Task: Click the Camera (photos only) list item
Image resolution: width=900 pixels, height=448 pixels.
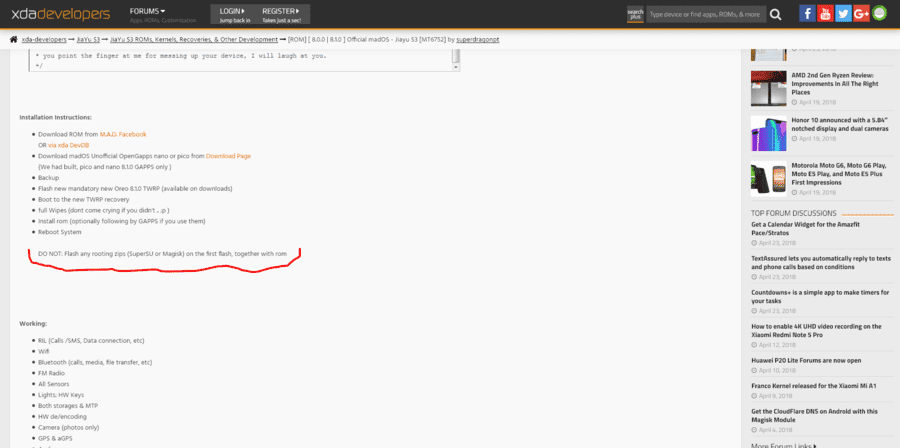Action: pos(69,427)
